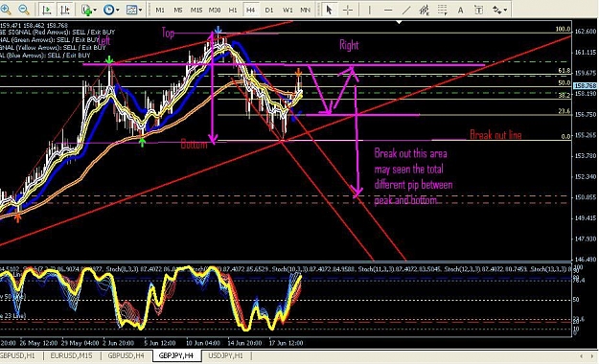Select the Equidistant Channel tool
Viewport: 599px width, 364px height.
click(x=424, y=10)
